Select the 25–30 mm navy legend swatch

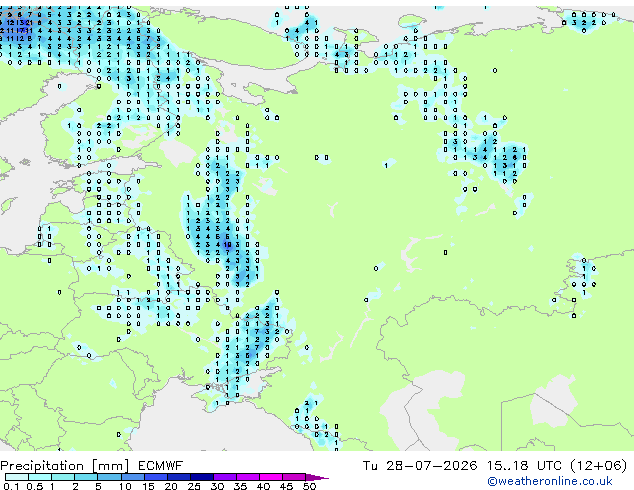point(201,477)
